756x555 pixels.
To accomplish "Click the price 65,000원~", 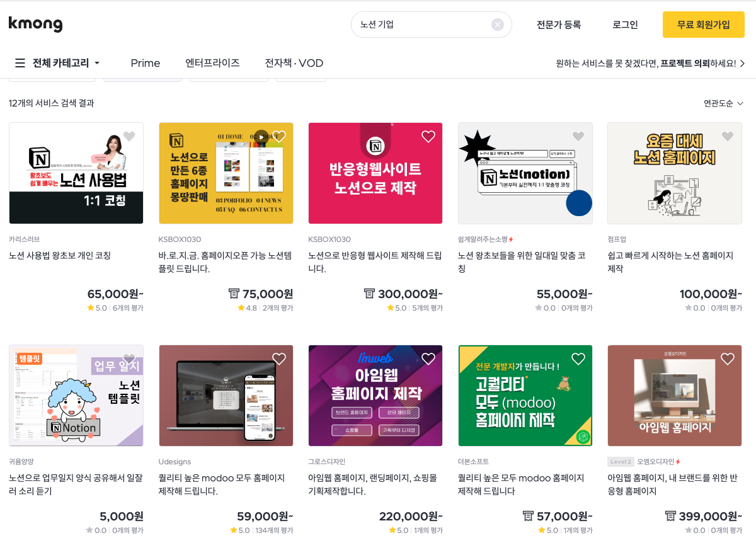I will pos(115,294).
